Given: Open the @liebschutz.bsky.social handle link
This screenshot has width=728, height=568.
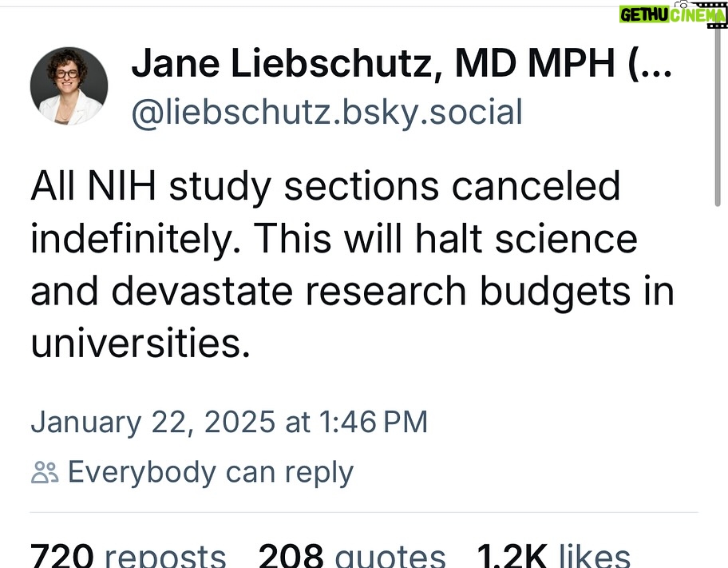Looking at the screenshot, I should [x=327, y=112].
